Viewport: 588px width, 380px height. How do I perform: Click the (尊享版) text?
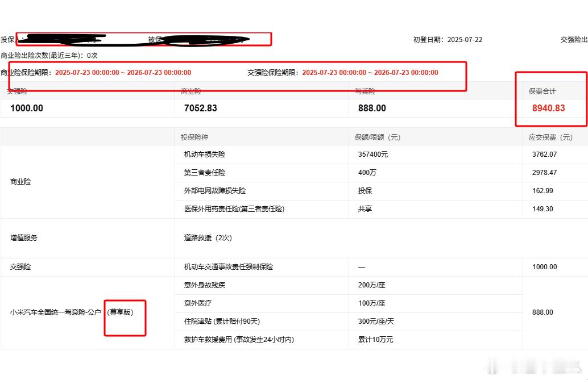[x=120, y=312]
